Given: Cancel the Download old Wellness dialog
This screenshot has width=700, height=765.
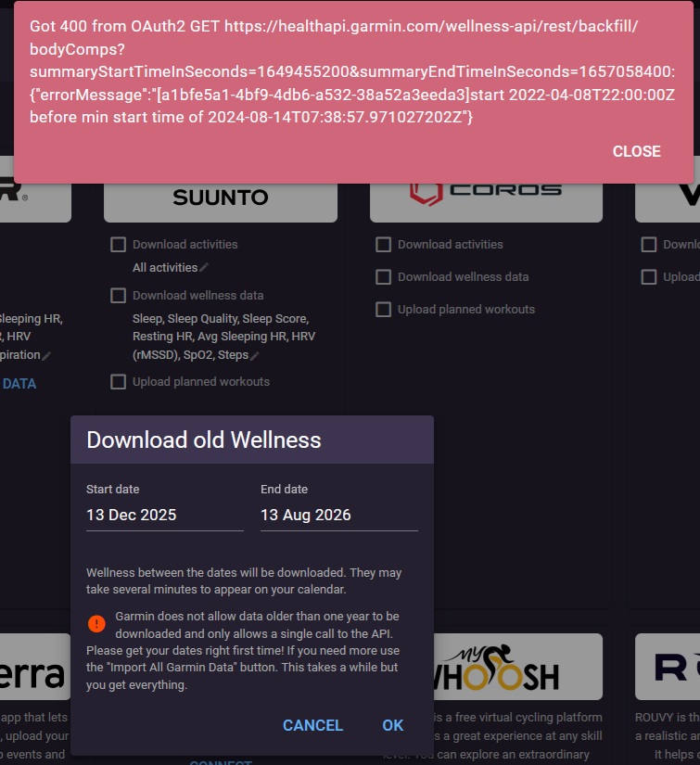Looking at the screenshot, I should pos(312,725).
